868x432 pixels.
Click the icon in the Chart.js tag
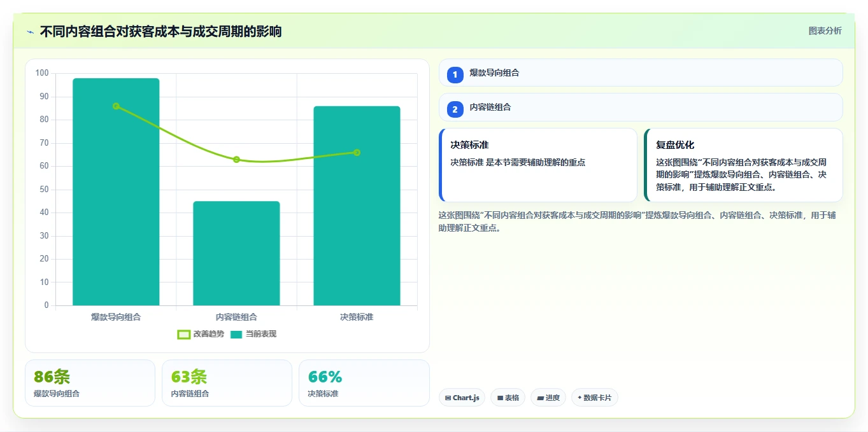tap(448, 398)
